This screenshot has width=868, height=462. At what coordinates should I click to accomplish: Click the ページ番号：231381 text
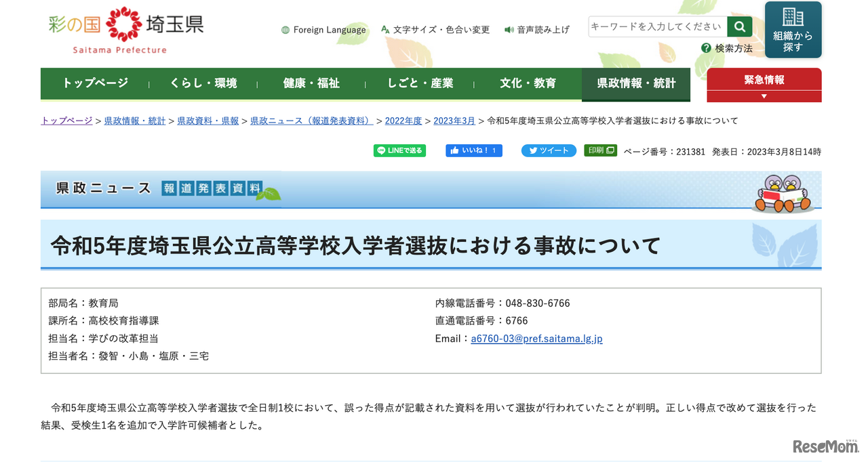pyautogui.click(x=665, y=152)
